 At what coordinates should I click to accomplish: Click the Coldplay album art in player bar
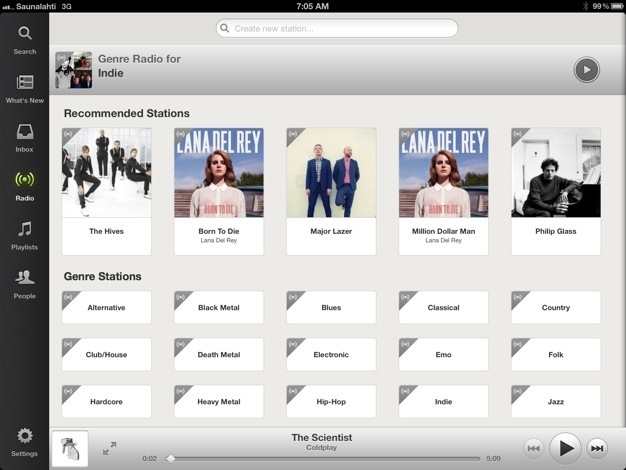(70, 448)
